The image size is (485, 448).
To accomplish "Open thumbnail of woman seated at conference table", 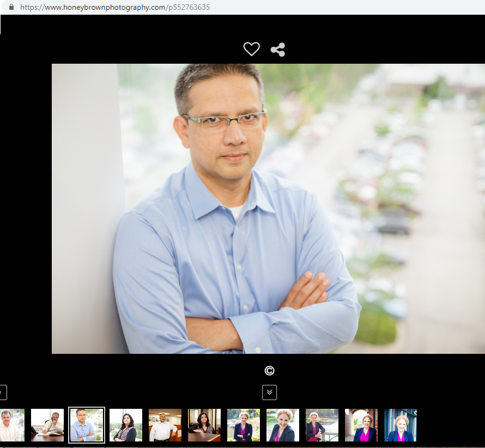I will pos(204,425).
